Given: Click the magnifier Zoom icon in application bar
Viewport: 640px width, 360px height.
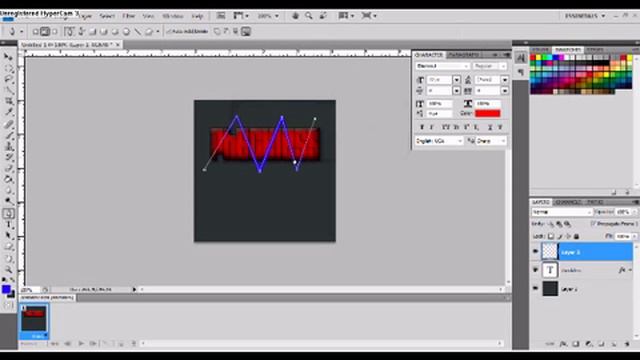Looking at the screenshot, I should coord(309,16).
